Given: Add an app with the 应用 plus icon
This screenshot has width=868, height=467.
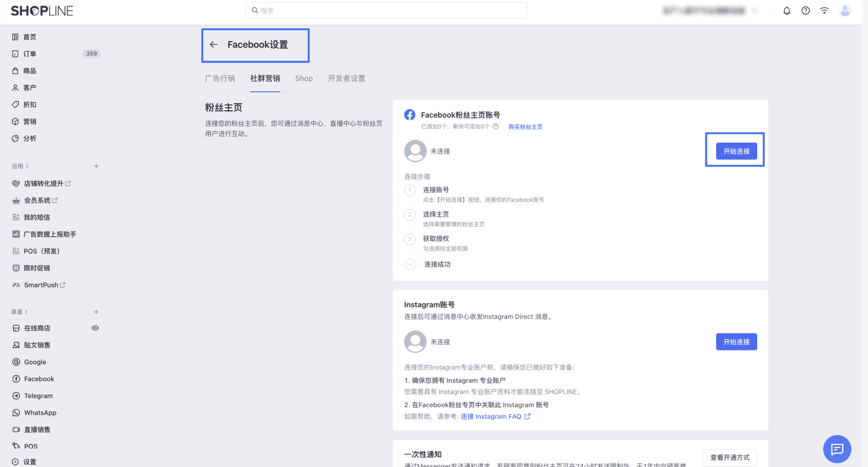Looking at the screenshot, I should [96, 166].
